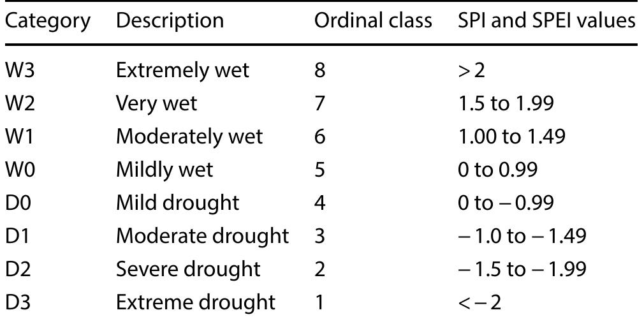Click the Mildly wet description
The height and width of the screenshot is (324, 644).
[x=165, y=169]
